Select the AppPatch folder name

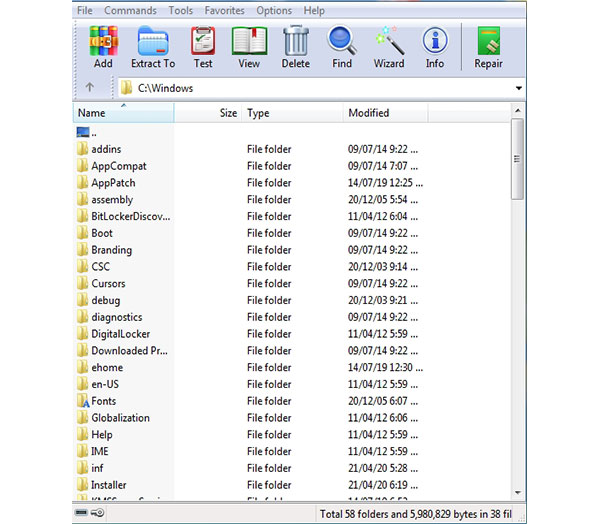pyautogui.click(x=113, y=183)
